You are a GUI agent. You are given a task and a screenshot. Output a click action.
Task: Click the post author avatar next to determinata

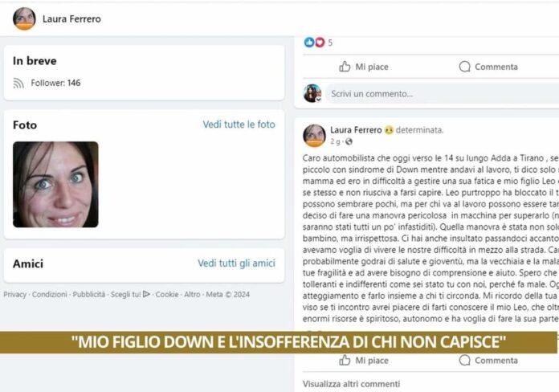(x=314, y=136)
